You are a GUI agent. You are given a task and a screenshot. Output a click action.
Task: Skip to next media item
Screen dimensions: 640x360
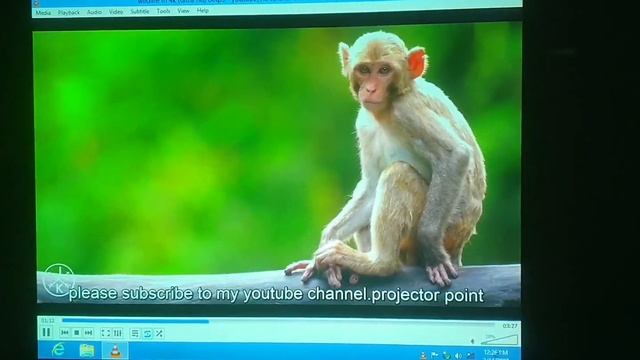tap(88, 333)
